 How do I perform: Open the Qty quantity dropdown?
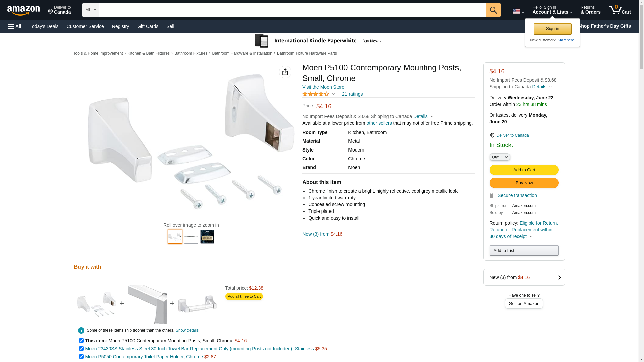(500, 157)
